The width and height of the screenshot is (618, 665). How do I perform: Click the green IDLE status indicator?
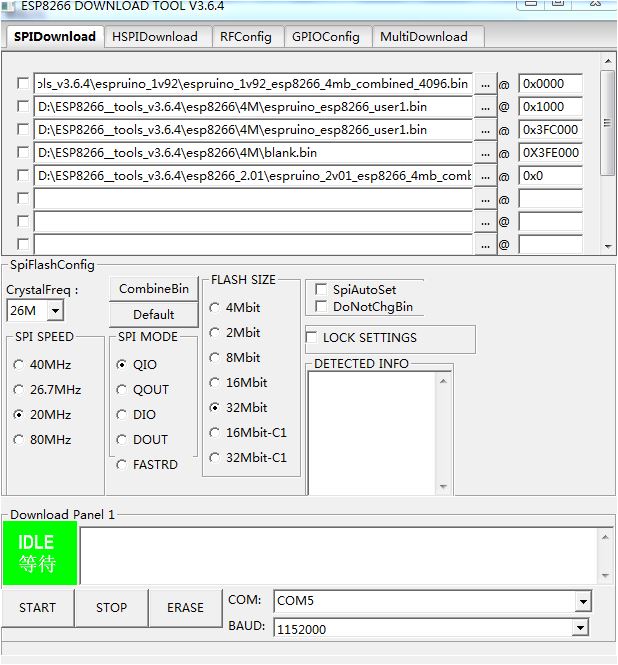click(40, 553)
